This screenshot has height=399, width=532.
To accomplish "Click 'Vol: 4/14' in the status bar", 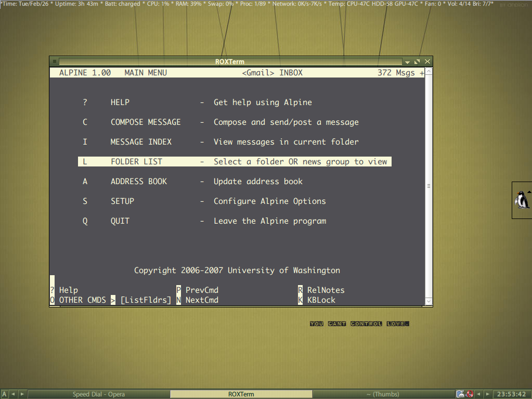I will click(x=459, y=4).
